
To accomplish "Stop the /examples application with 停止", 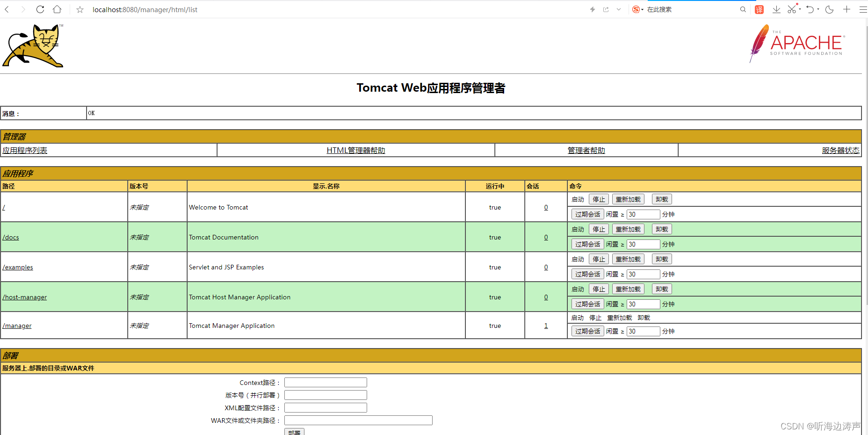I will tap(599, 259).
